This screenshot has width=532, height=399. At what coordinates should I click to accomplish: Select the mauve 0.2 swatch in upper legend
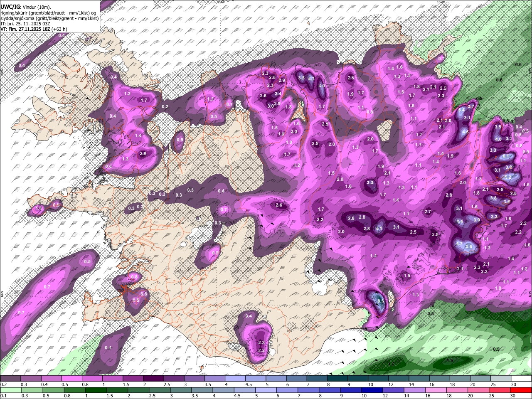pyautogui.click(x=10, y=379)
